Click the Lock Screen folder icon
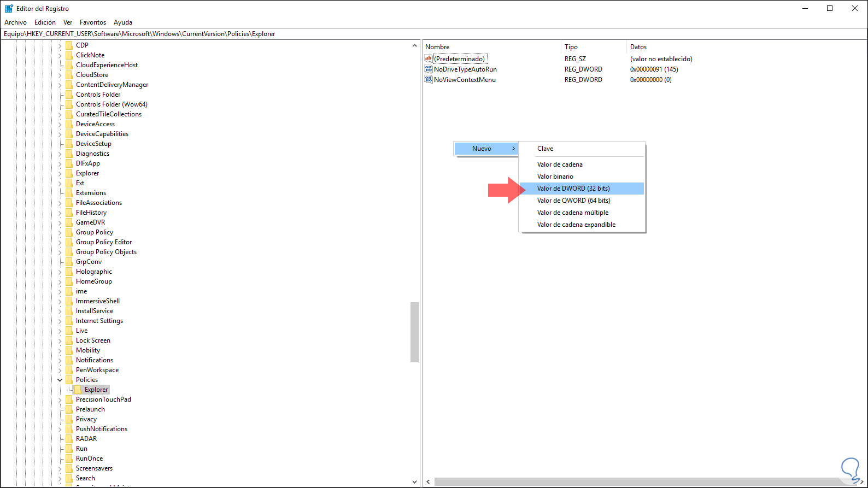 pyautogui.click(x=69, y=340)
